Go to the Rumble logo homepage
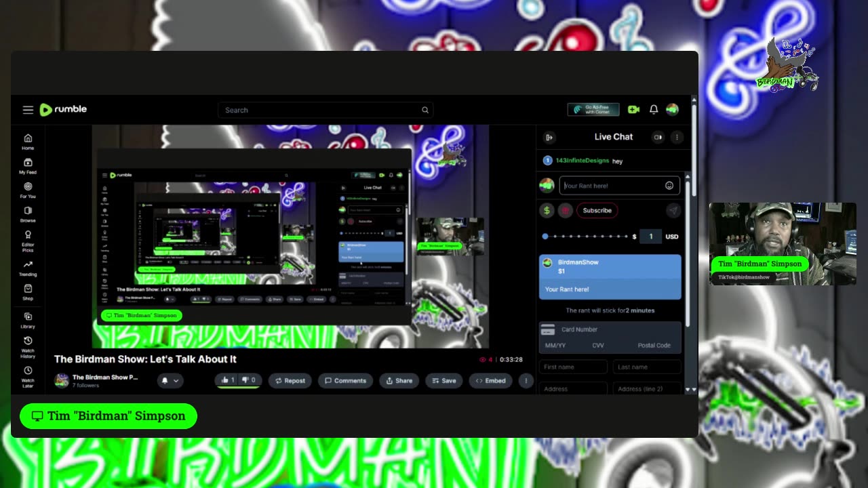 tap(63, 110)
